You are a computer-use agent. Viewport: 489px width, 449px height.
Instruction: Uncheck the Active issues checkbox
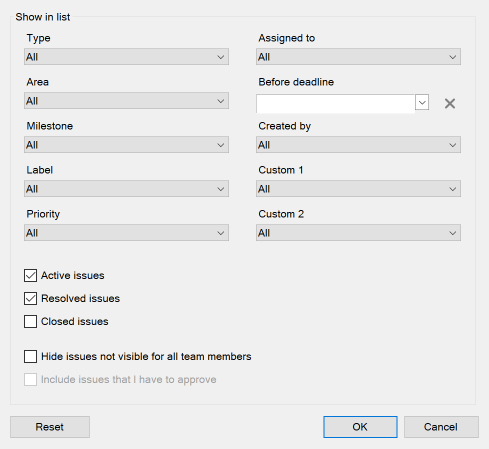30,276
